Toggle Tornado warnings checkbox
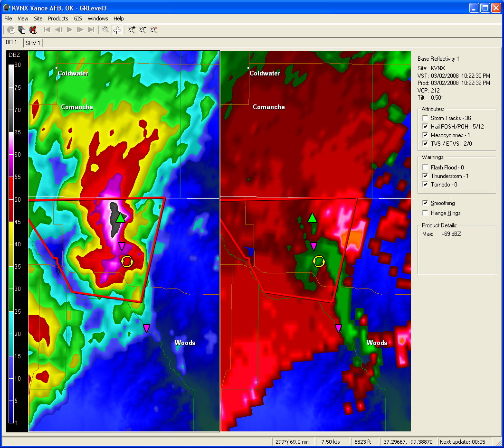Image resolution: width=504 pixels, height=448 pixels. [425, 184]
